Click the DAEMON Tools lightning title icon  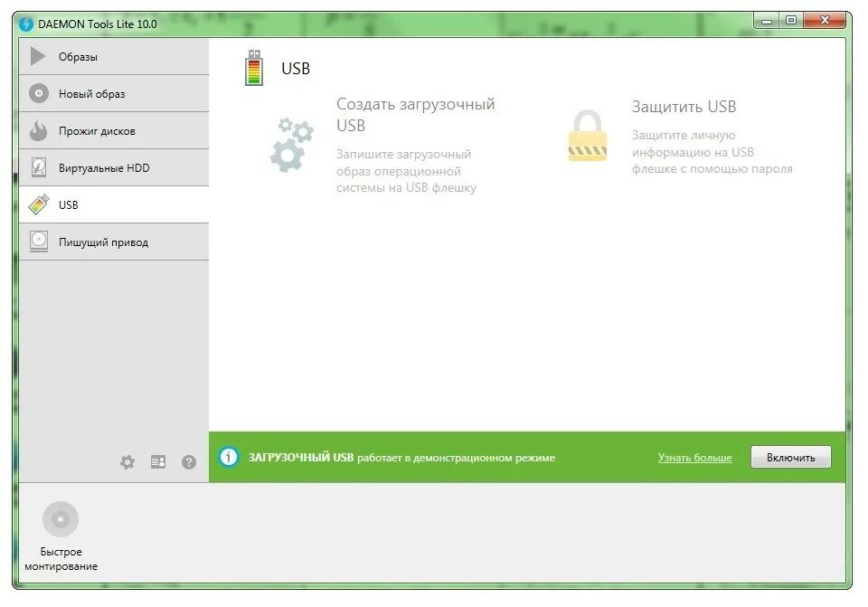click(26, 24)
